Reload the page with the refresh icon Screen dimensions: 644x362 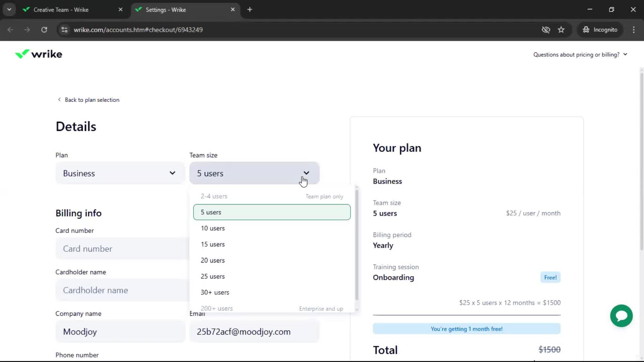[x=44, y=30]
